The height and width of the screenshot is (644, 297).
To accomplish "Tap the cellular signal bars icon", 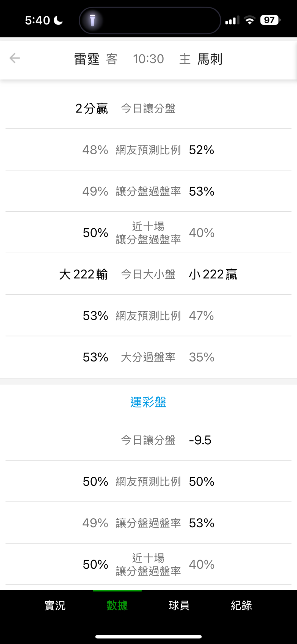I will coord(232,20).
